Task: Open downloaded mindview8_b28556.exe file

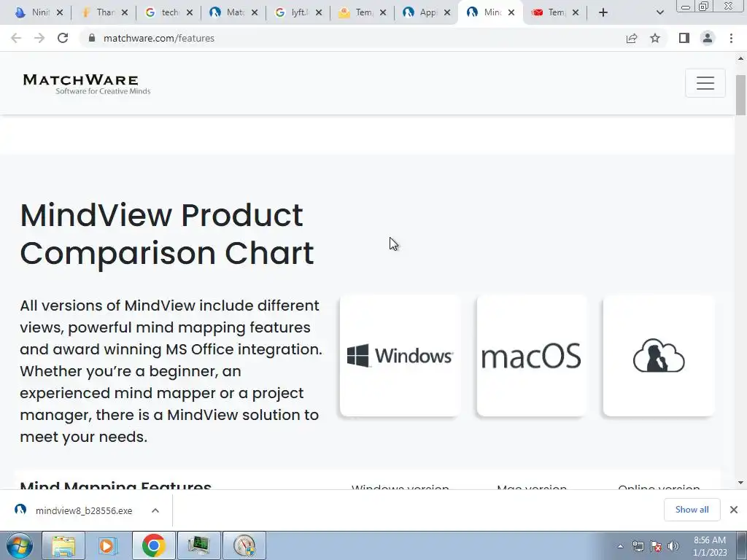Action: 74,510
